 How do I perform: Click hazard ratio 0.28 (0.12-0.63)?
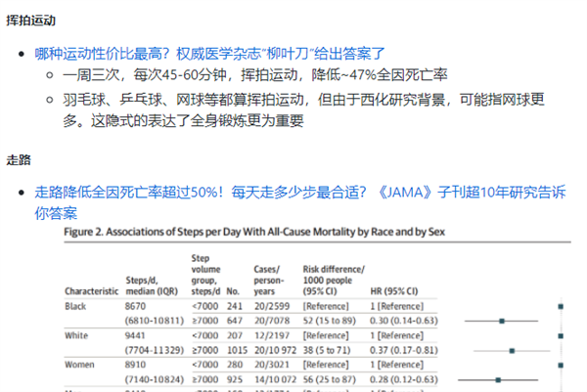[x=404, y=379]
